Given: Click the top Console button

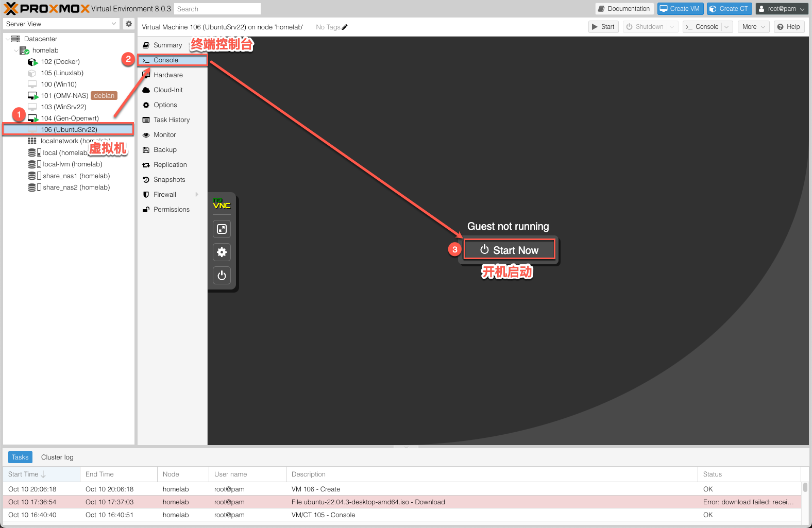Looking at the screenshot, I should point(702,27).
